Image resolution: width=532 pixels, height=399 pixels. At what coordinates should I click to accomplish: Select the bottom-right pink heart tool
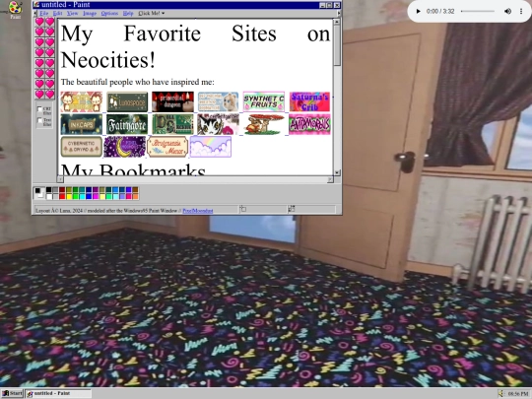tap(50, 94)
